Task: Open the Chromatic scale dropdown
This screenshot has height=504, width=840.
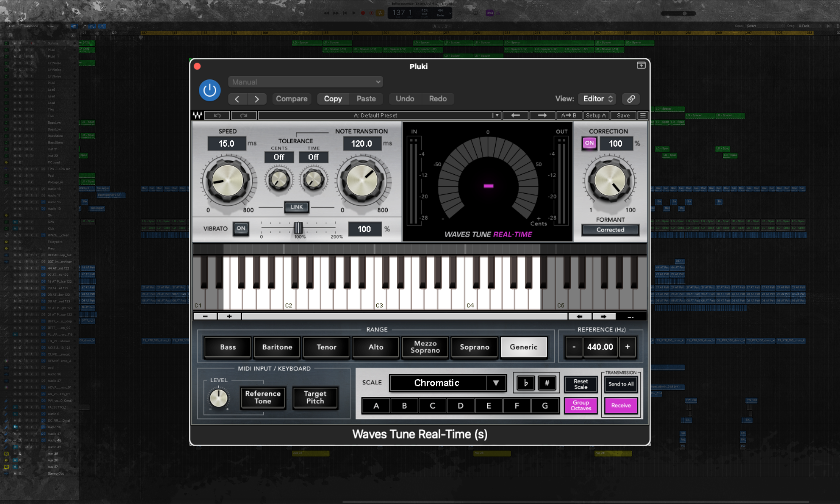Action: click(448, 383)
